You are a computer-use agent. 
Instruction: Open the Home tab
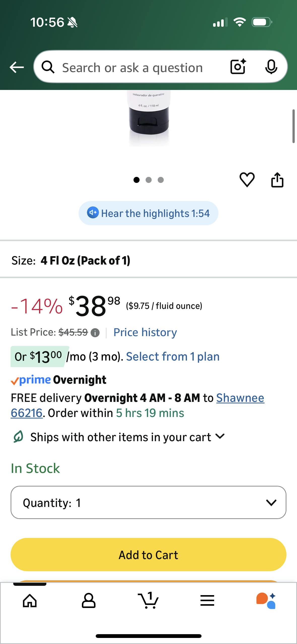pos(30,601)
